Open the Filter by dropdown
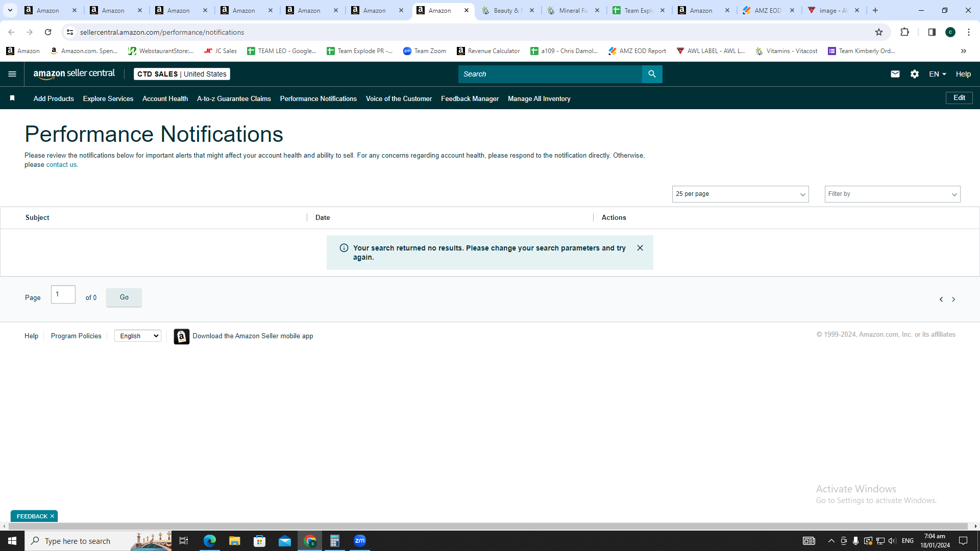 pos(892,194)
